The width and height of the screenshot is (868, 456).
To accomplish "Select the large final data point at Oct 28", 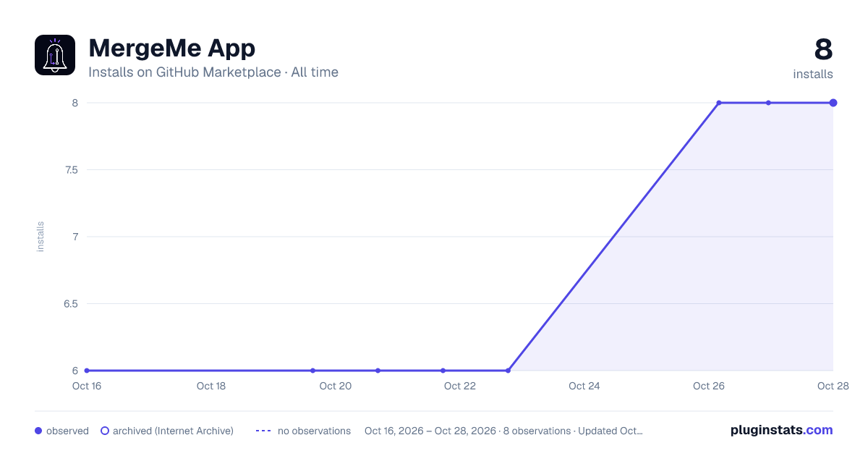I will 833,103.
